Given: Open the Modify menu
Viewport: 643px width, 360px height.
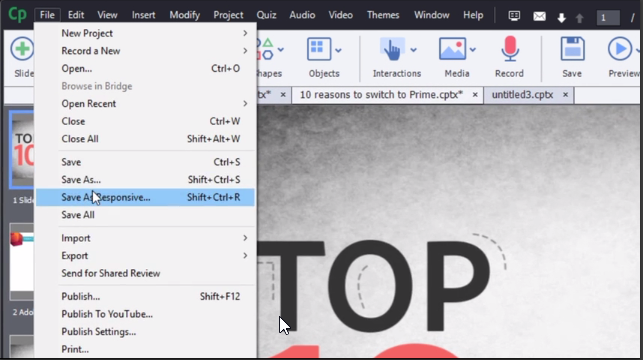Looking at the screenshot, I should [x=185, y=15].
